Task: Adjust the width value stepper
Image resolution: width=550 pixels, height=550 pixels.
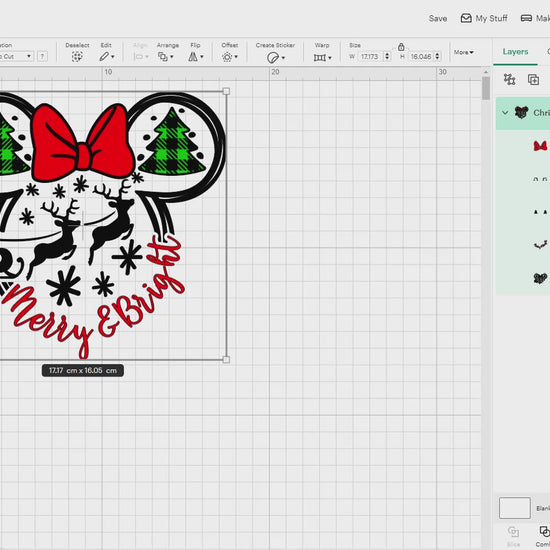Action: tap(387, 56)
